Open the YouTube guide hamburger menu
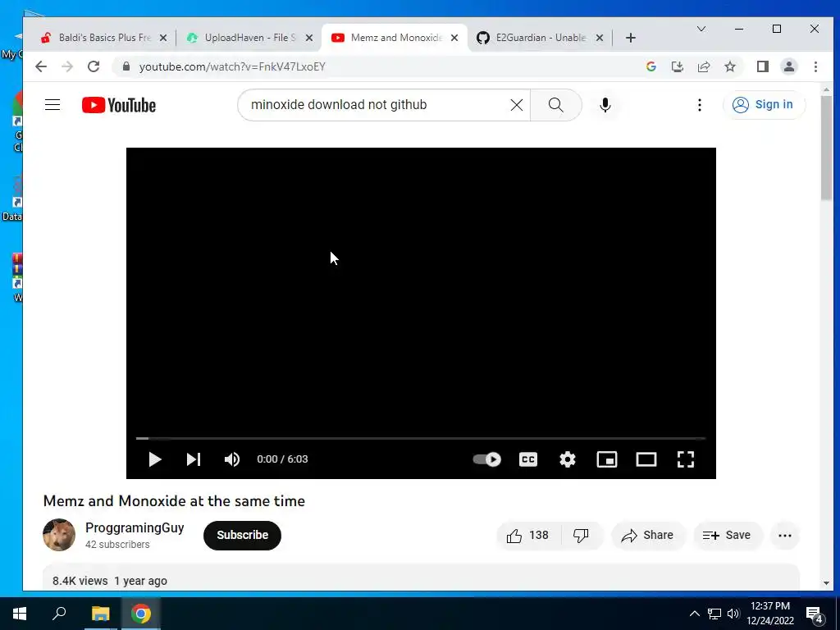The image size is (840, 630). tap(52, 104)
